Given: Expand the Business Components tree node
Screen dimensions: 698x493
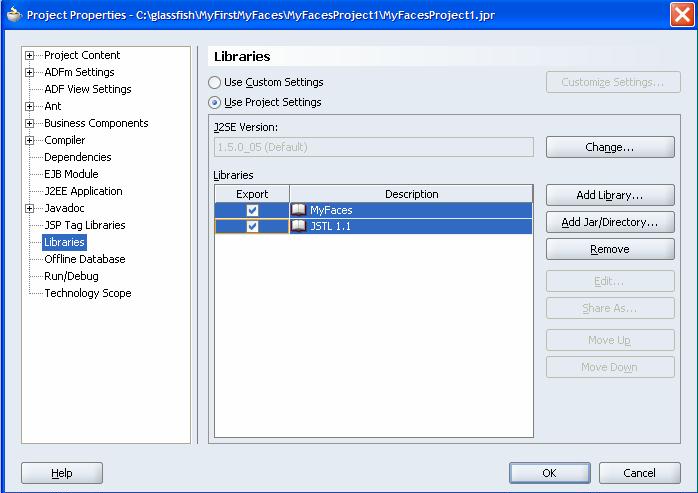Looking at the screenshot, I should pos(29,123).
